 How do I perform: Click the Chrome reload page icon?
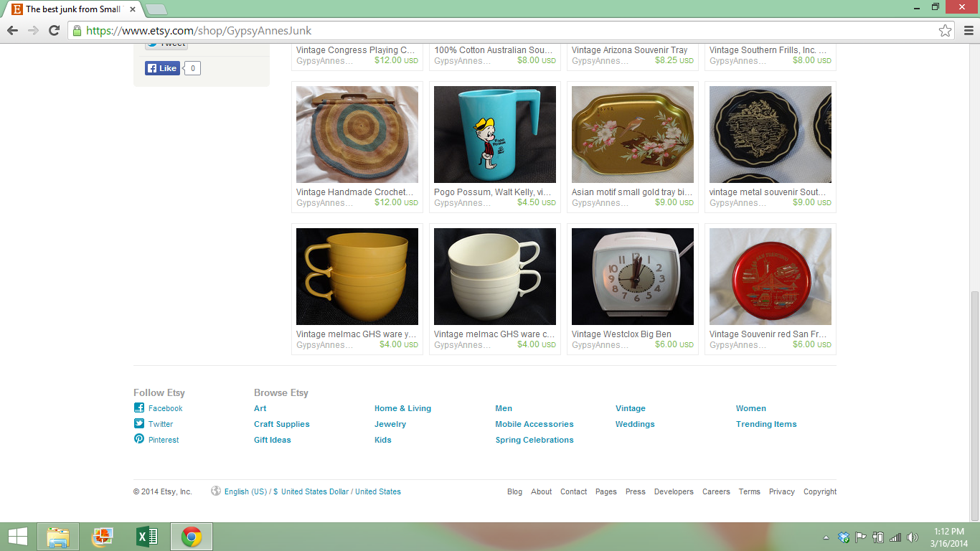(x=54, y=30)
